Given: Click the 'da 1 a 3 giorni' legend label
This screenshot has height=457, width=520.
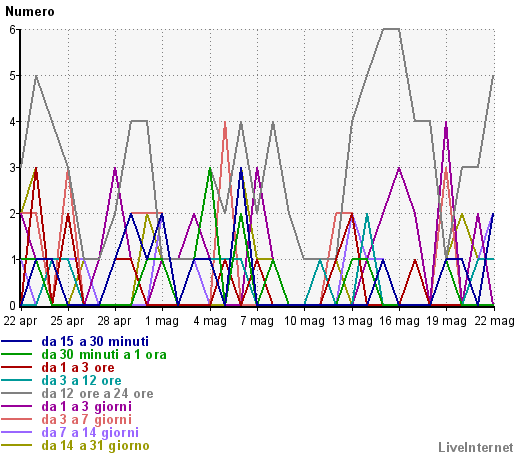Looking at the screenshot, I should [x=87, y=406].
